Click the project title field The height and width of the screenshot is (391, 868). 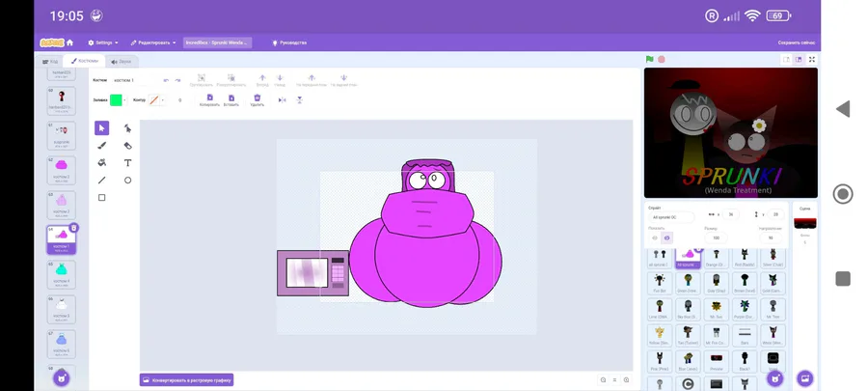pos(218,42)
